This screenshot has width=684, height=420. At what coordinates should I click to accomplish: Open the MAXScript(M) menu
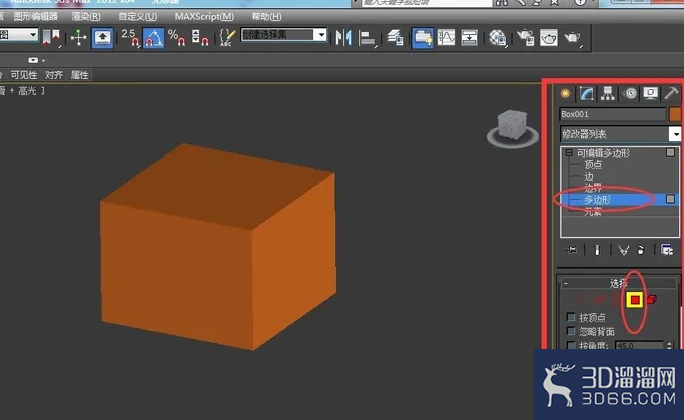pos(204,17)
